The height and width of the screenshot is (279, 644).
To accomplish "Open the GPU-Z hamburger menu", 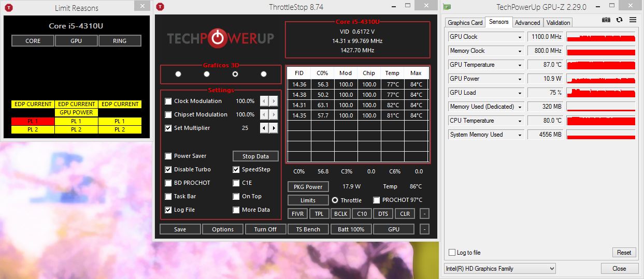I will (633, 20).
